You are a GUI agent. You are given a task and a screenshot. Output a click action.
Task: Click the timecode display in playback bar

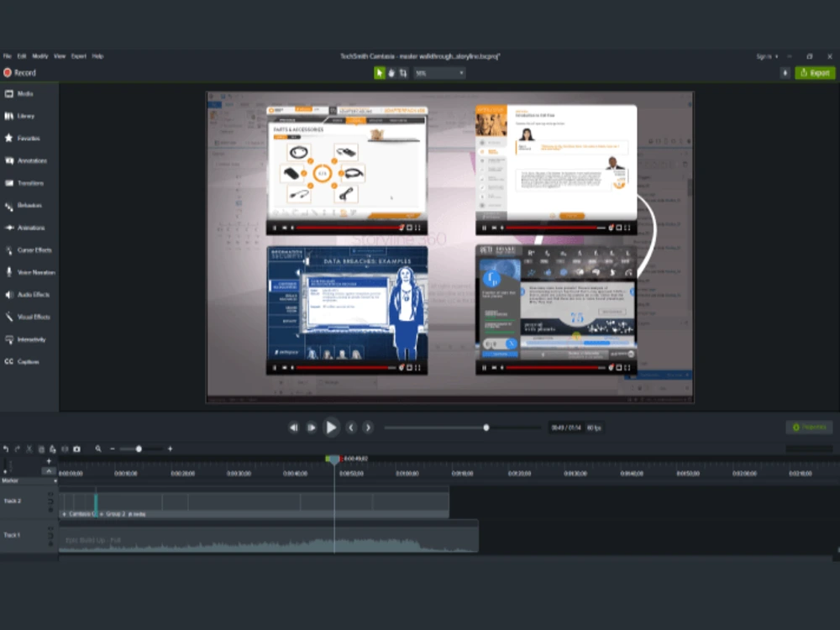[x=566, y=428]
